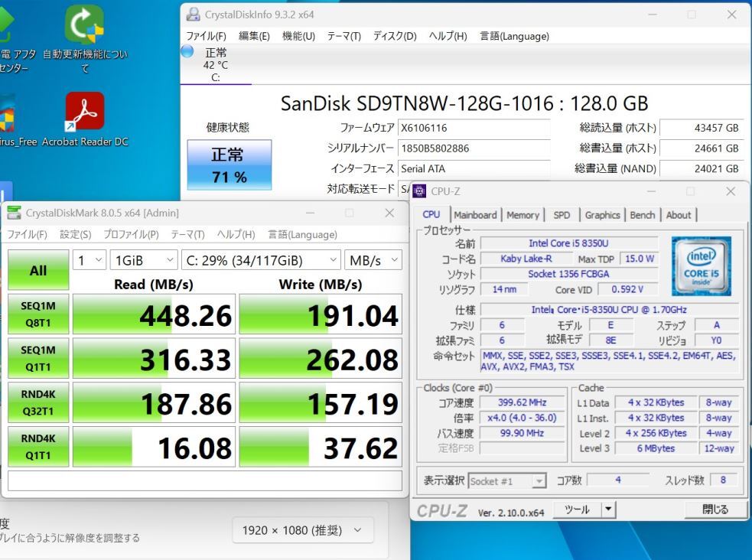Image resolution: width=752 pixels, height=560 pixels.
Task: Click the 262.08 SEQ1M Q1T1 write result
Action: tap(321, 358)
